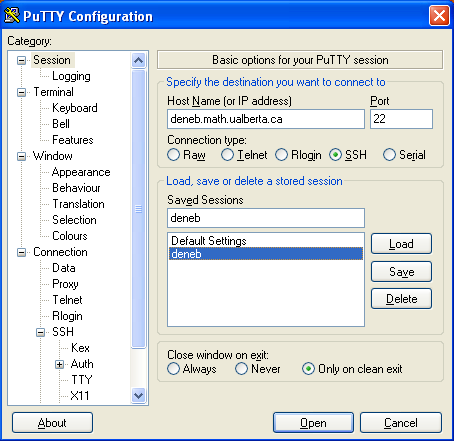
Task: Open the Behaviour category
Action: pyautogui.click(x=76, y=188)
